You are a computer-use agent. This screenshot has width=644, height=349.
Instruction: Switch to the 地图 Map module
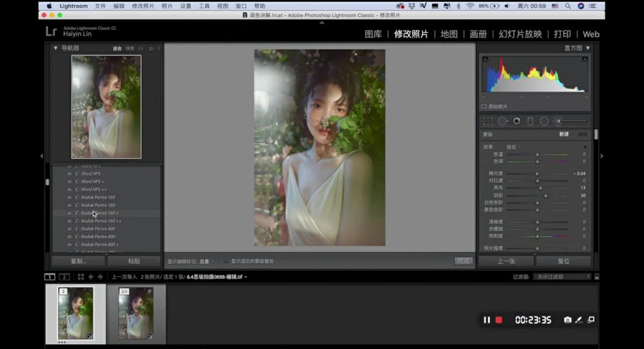click(449, 34)
